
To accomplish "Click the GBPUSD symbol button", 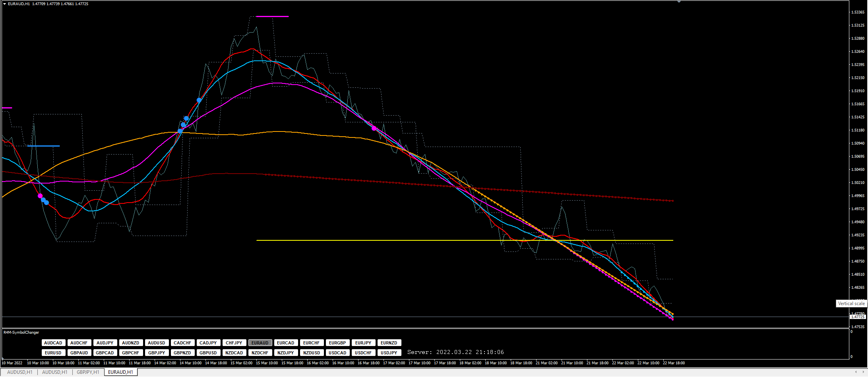I will [x=208, y=353].
